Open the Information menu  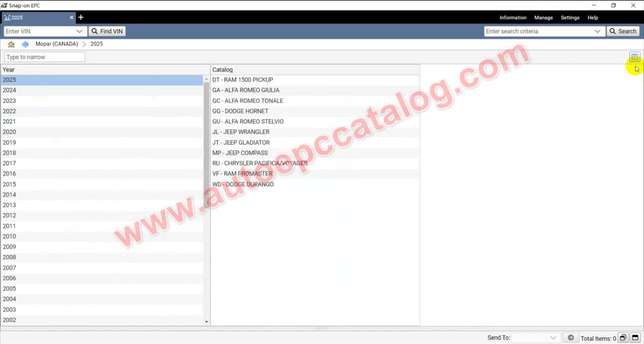(x=513, y=18)
